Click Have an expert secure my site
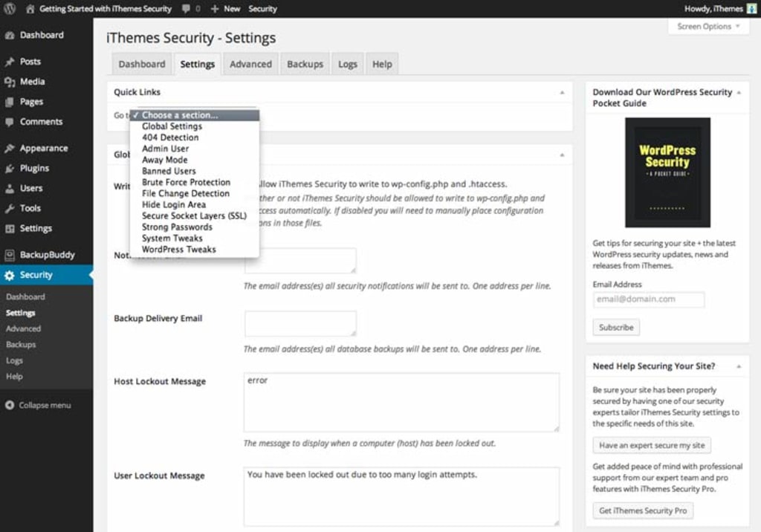 coord(651,445)
